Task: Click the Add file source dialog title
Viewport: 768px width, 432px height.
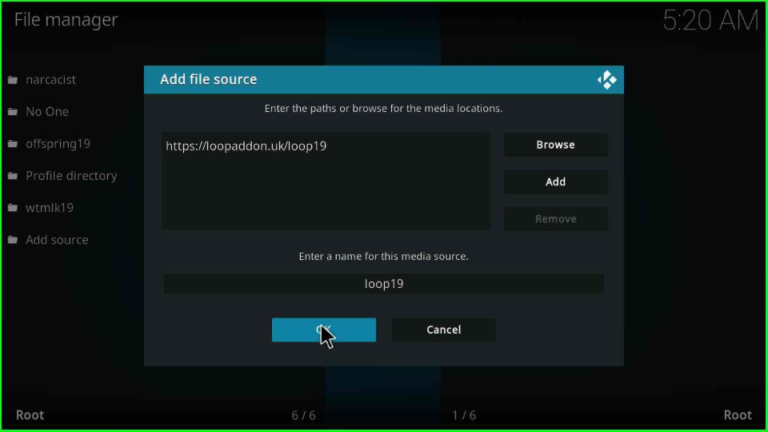Action: (208, 80)
